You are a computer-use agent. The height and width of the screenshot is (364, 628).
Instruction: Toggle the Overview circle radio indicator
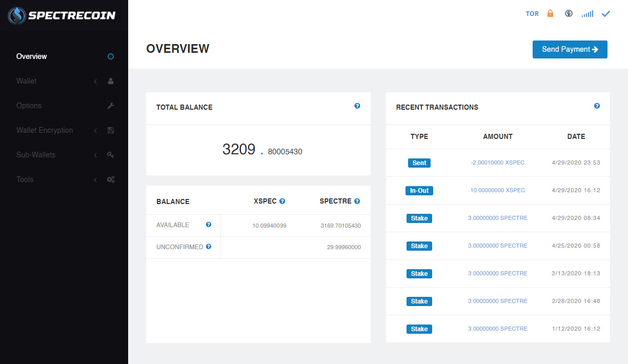110,56
